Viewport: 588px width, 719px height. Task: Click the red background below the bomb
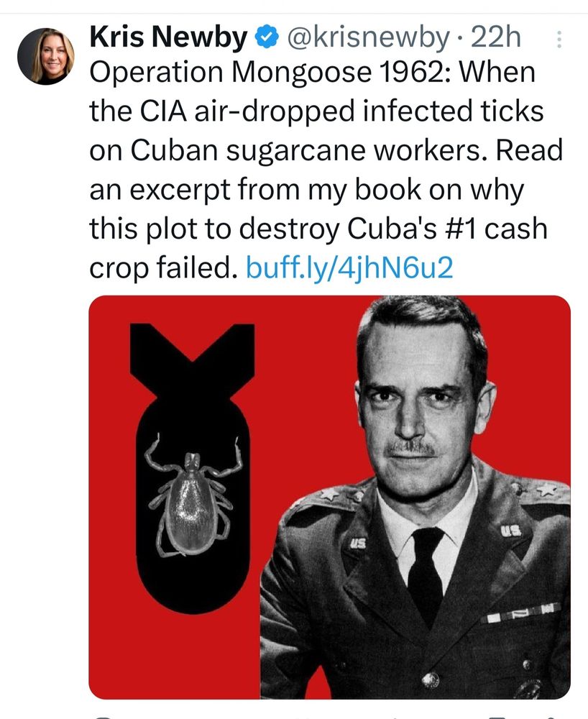pos(174,656)
